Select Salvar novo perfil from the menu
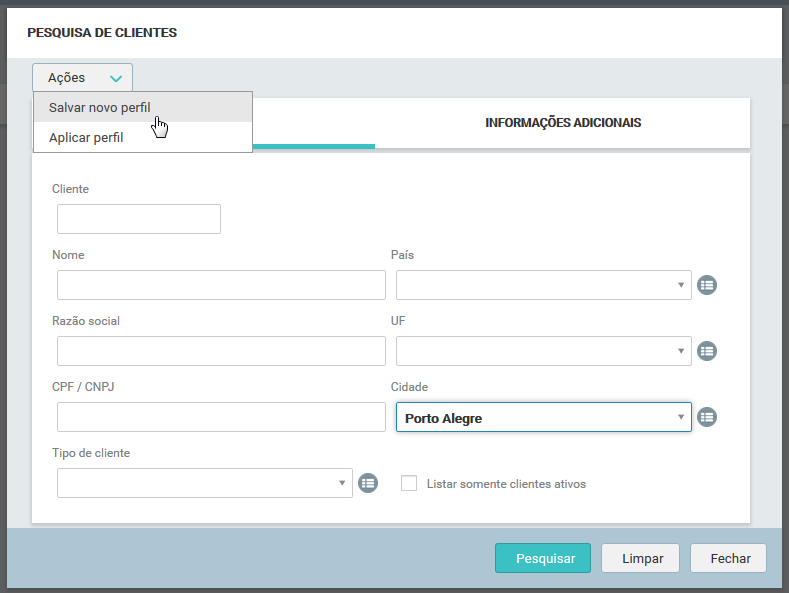The image size is (789, 593). coord(100,107)
